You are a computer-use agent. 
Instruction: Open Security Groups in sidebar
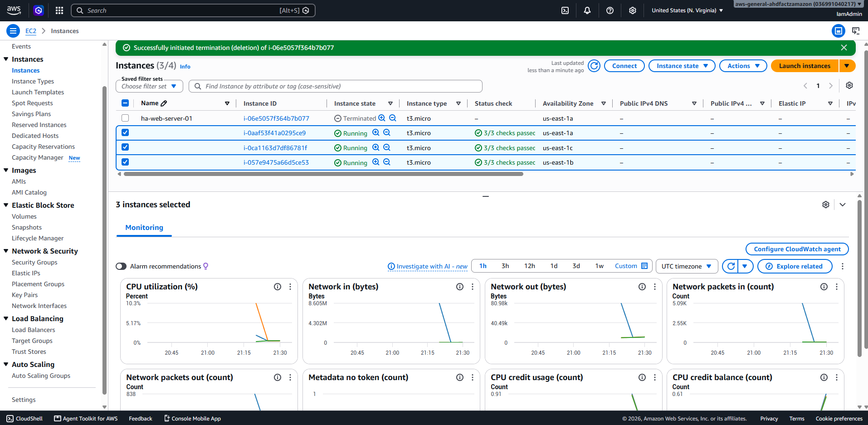pos(34,262)
